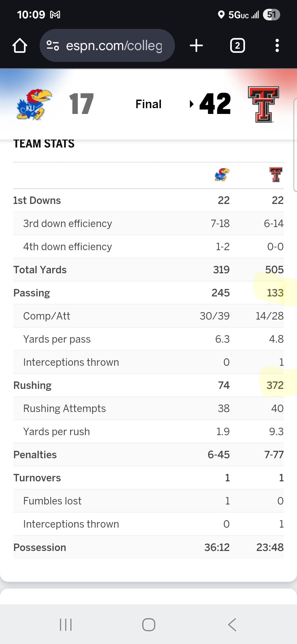This screenshot has width=297, height=644.
Task: Tap the Kansas logo in stats header
Action: [x=222, y=175]
